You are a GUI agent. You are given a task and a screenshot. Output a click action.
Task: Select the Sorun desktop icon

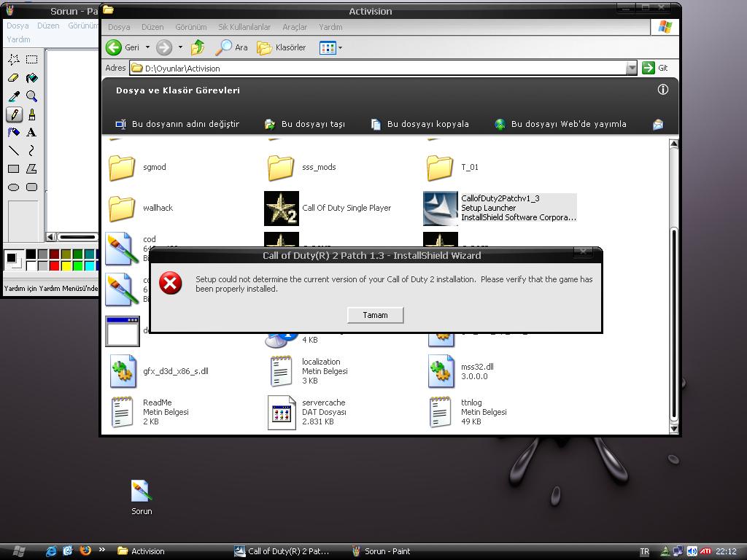pyautogui.click(x=142, y=497)
